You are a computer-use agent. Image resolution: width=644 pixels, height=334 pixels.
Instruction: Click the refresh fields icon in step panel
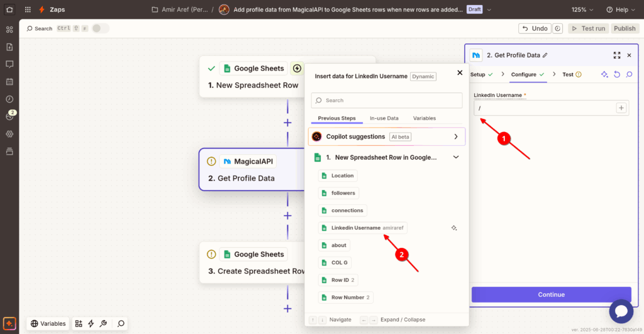(x=617, y=74)
